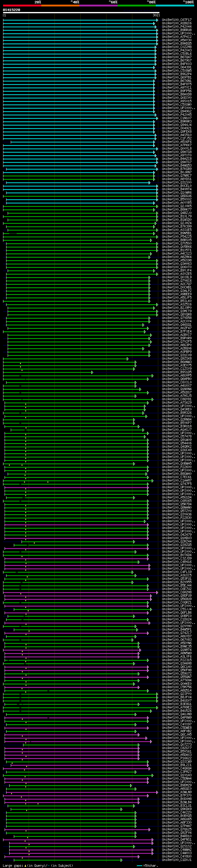Select hit label UniRef100_C0Z2M8

[177, 47]
